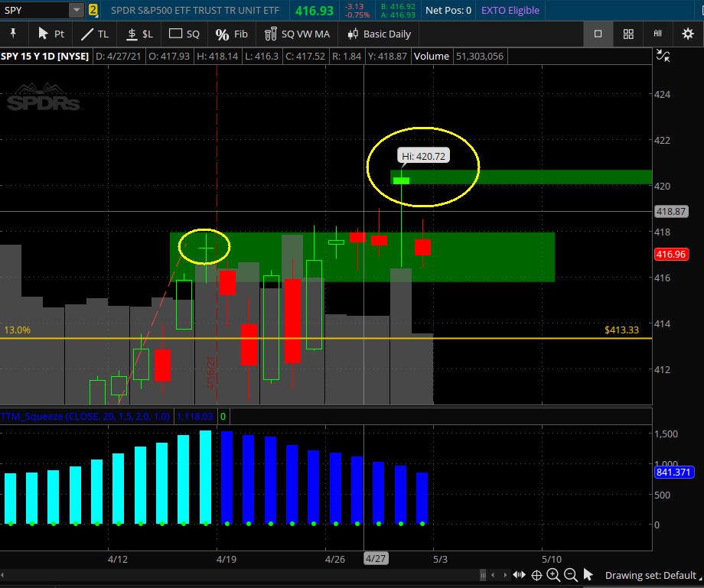
Task: Open the Drawing set: Default menu
Action: point(650,575)
